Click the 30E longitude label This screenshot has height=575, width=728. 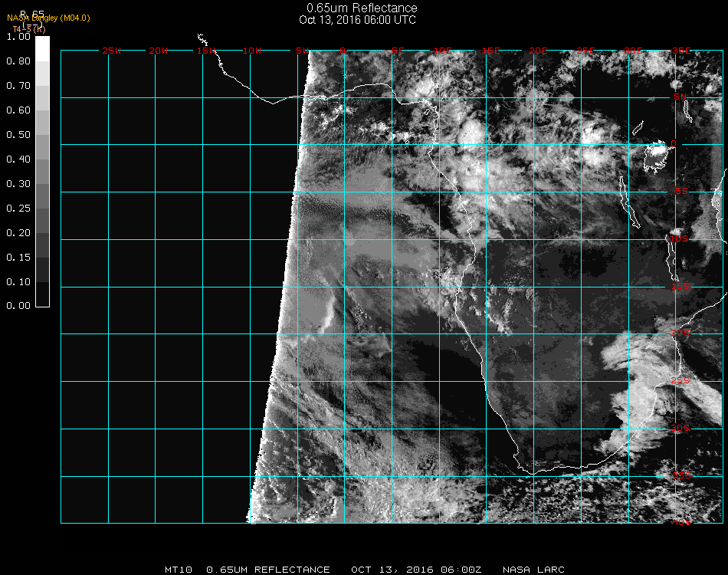pyautogui.click(x=633, y=51)
